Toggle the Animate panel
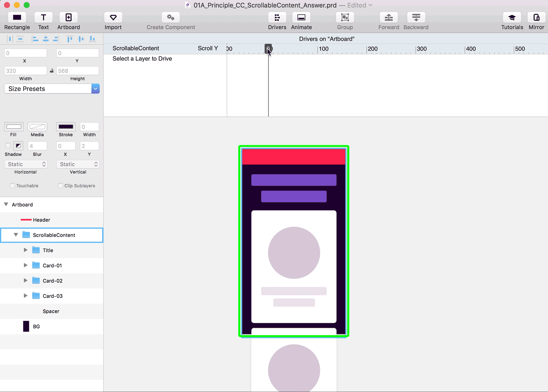 [301, 18]
